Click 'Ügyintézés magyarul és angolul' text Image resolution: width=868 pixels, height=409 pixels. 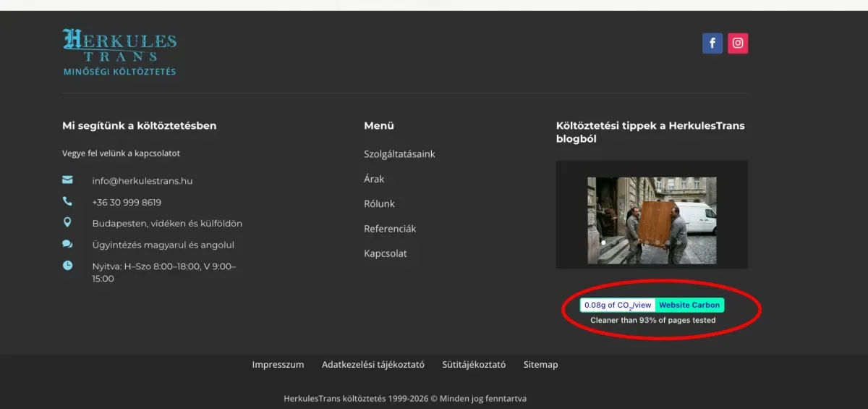163,245
